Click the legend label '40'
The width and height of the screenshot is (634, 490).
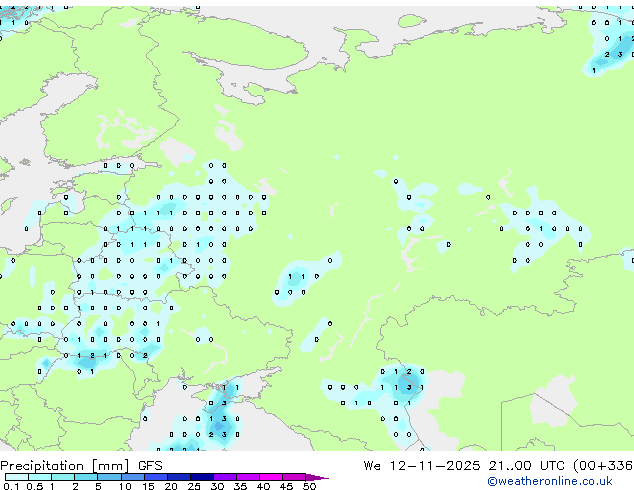pos(263,486)
